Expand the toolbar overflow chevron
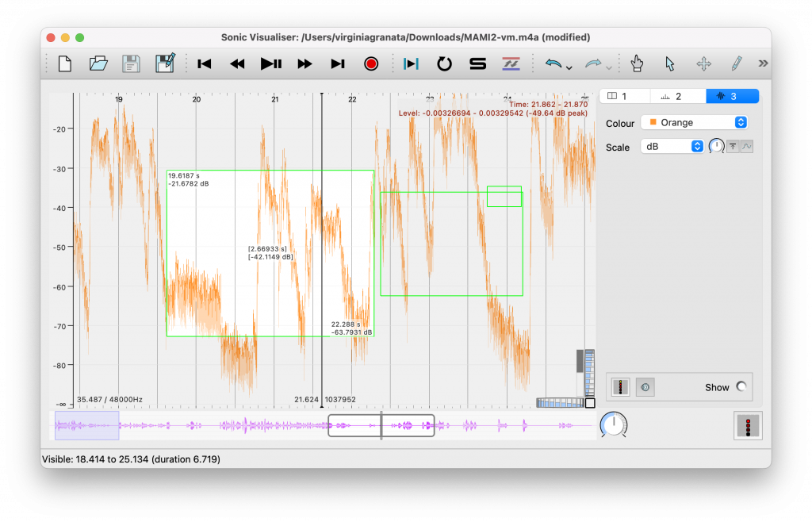 [763, 63]
